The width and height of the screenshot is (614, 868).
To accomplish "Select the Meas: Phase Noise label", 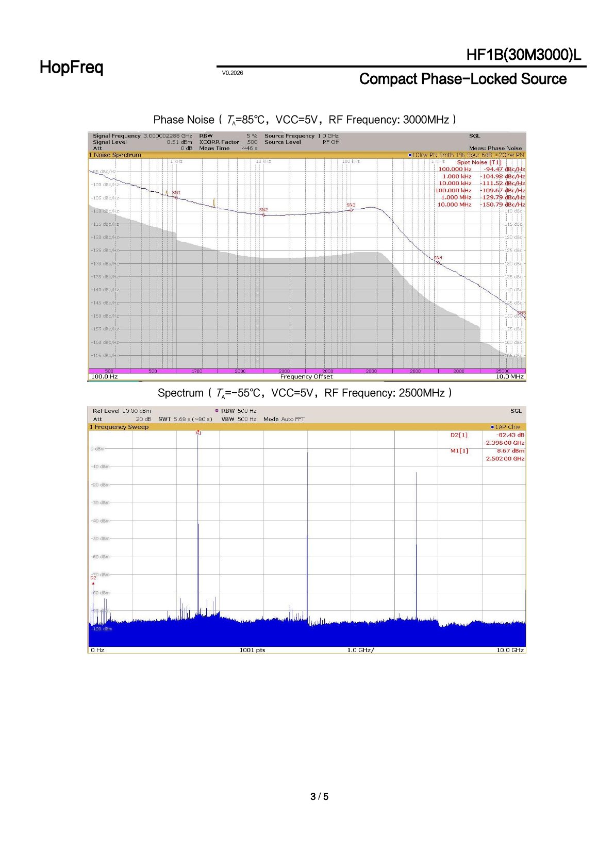I will click(x=495, y=148).
